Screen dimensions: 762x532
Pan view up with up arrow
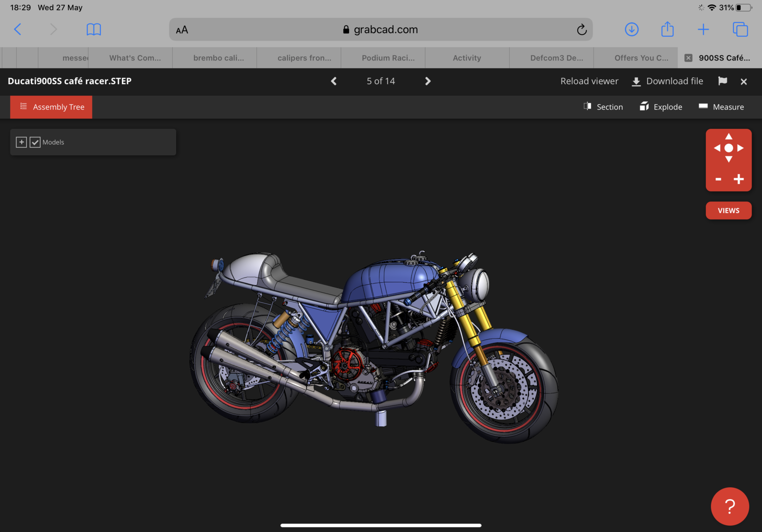click(729, 137)
